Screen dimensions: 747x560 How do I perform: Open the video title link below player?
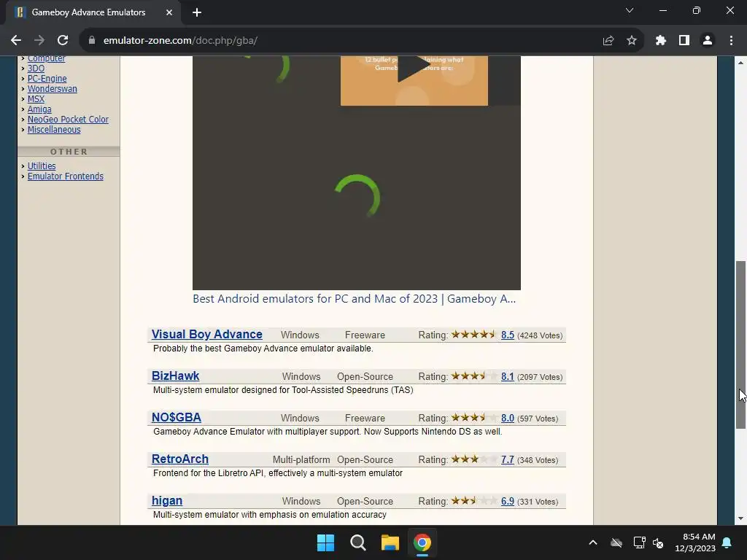point(354,298)
